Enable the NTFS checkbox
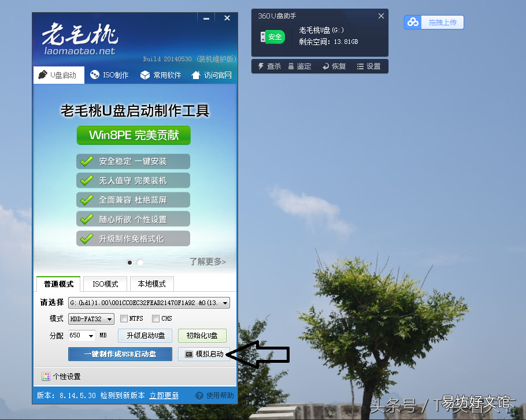 [x=124, y=318]
